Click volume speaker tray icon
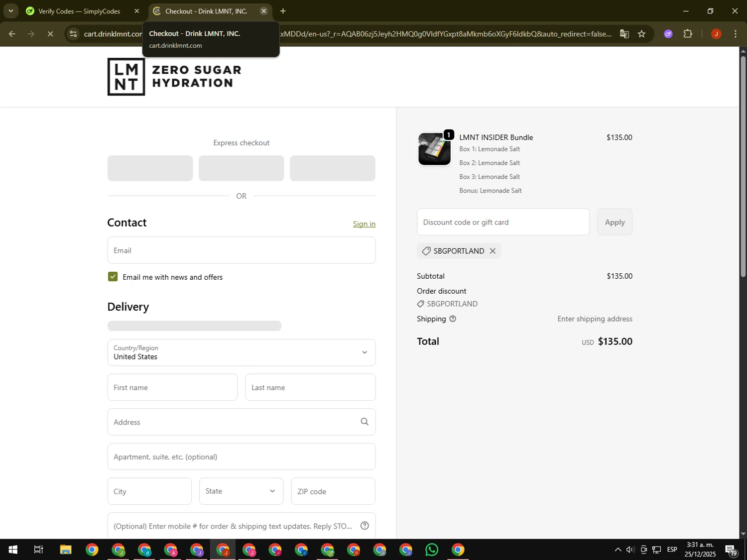 coord(630,550)
